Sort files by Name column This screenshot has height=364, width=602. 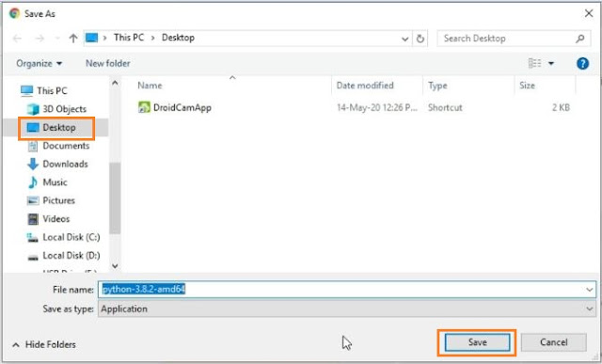pos(150,86)
